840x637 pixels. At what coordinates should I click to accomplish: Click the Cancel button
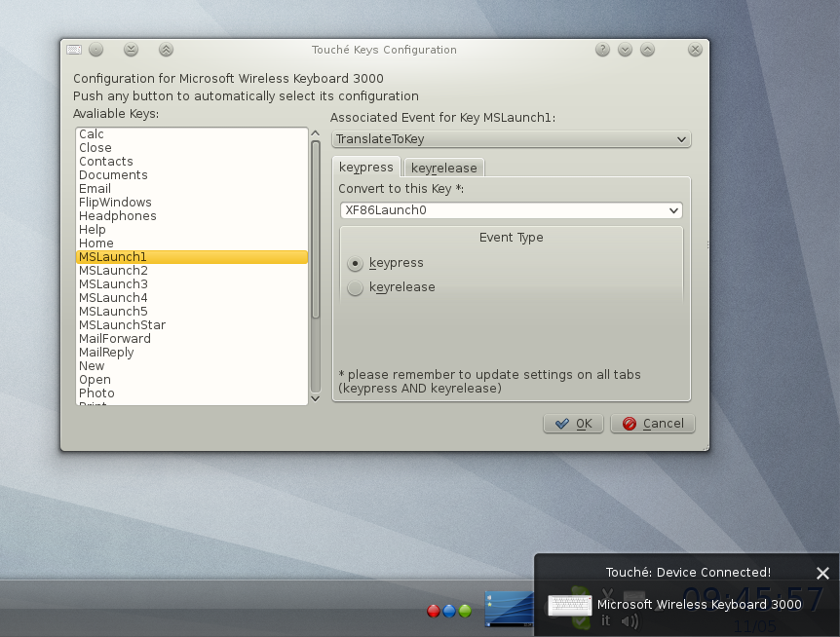pyautogui.click(x=653, y=424)
